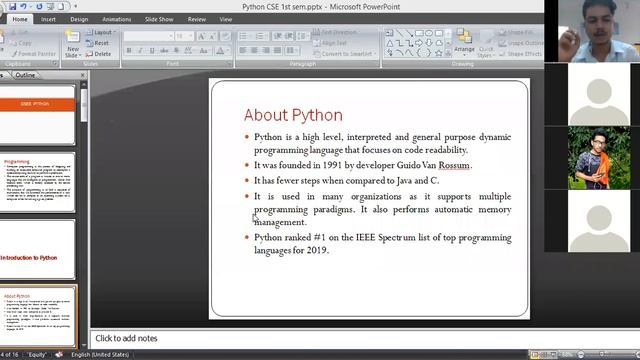Toggle text shadow
640x360 pixels.
click(x=176, y=51)
